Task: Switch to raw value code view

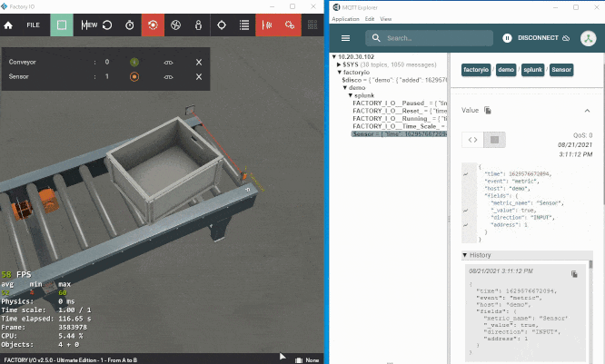Action: point(472,140)
